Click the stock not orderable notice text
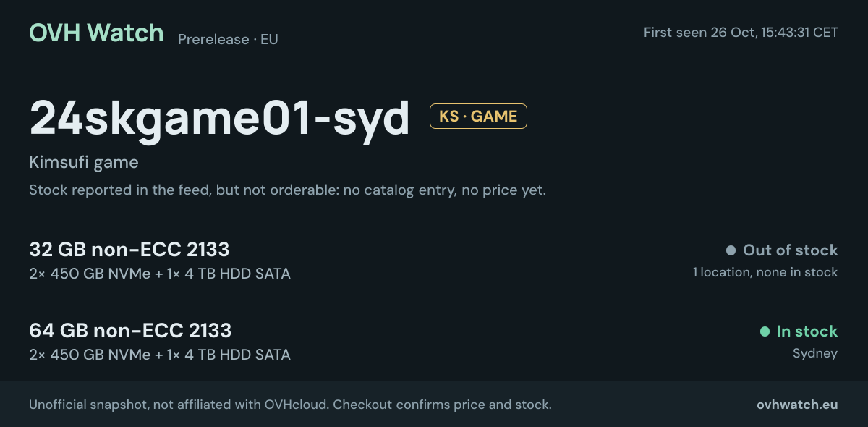868x427 pixels. click(x=287, y=190)
